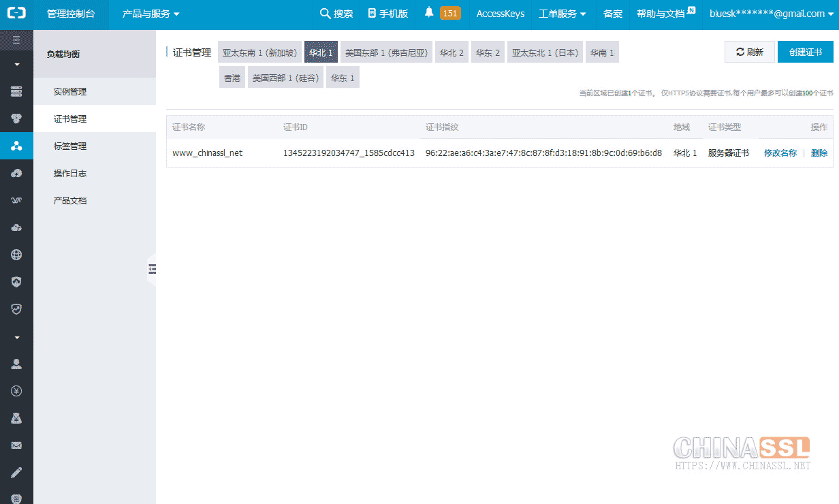Expand the 产品与服务 dropdown
Screen dimensions: 839x504
(x=151, y=14)
